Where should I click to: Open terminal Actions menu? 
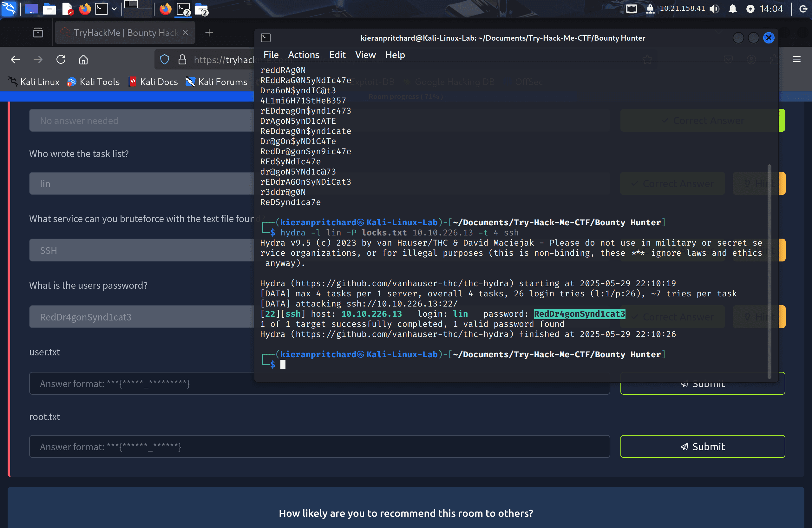pos(304,55)
